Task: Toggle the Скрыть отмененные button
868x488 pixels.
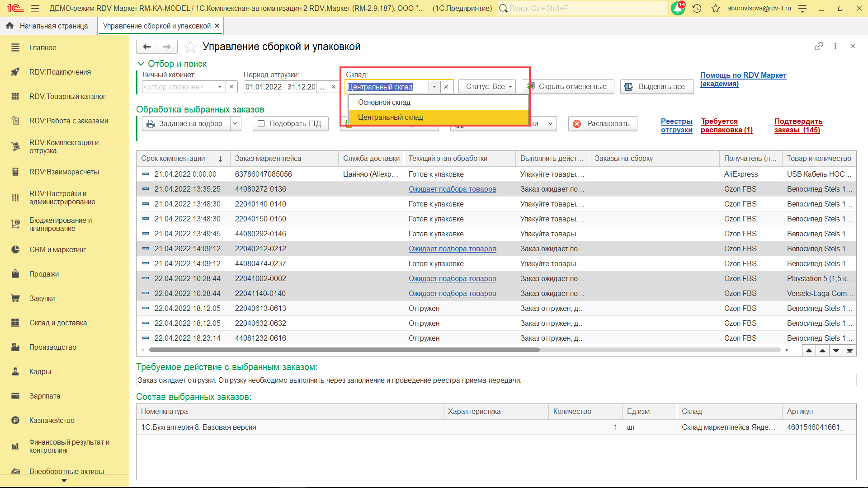Action: pos(568,87)
